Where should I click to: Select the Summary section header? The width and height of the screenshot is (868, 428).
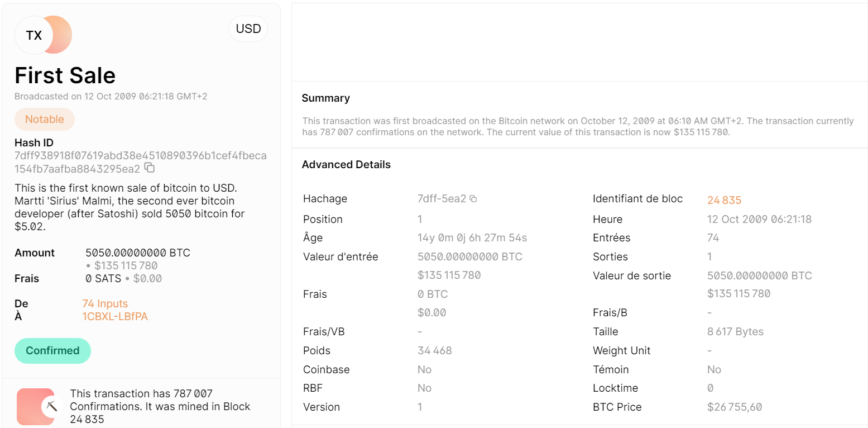click(x=325, y=98)
